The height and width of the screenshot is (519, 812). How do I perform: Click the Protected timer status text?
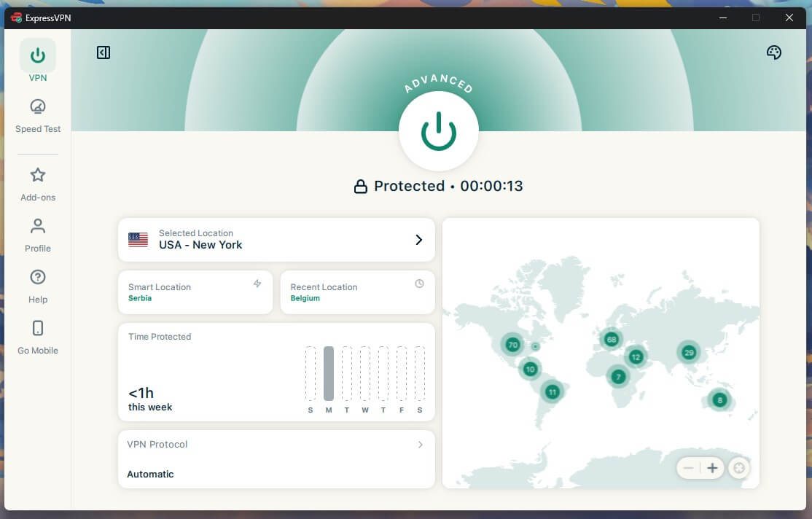[448, 186]
